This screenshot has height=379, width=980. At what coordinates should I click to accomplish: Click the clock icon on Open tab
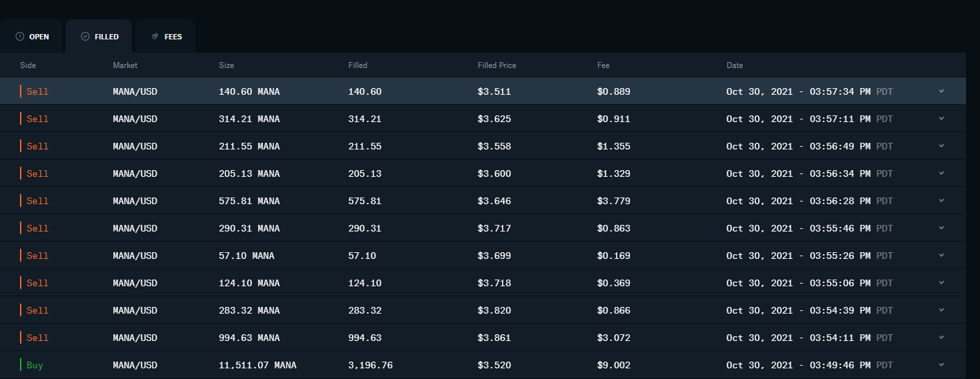[x=20, y=37]
